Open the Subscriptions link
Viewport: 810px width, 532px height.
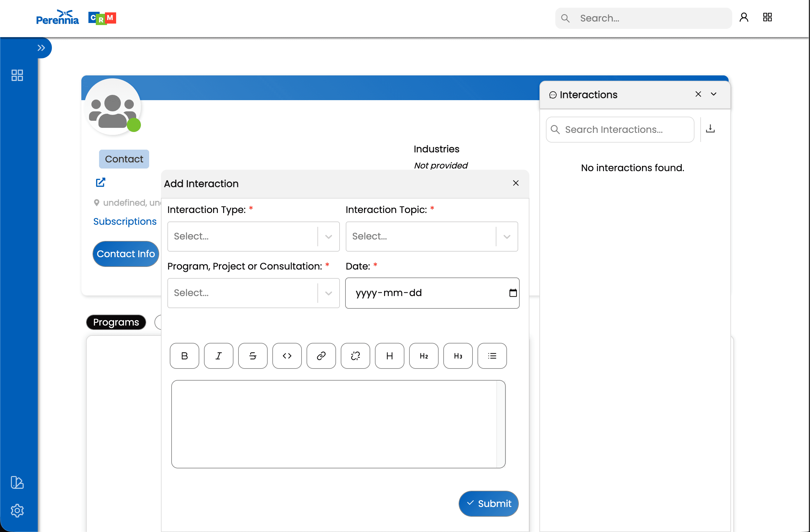click(125, 222)
